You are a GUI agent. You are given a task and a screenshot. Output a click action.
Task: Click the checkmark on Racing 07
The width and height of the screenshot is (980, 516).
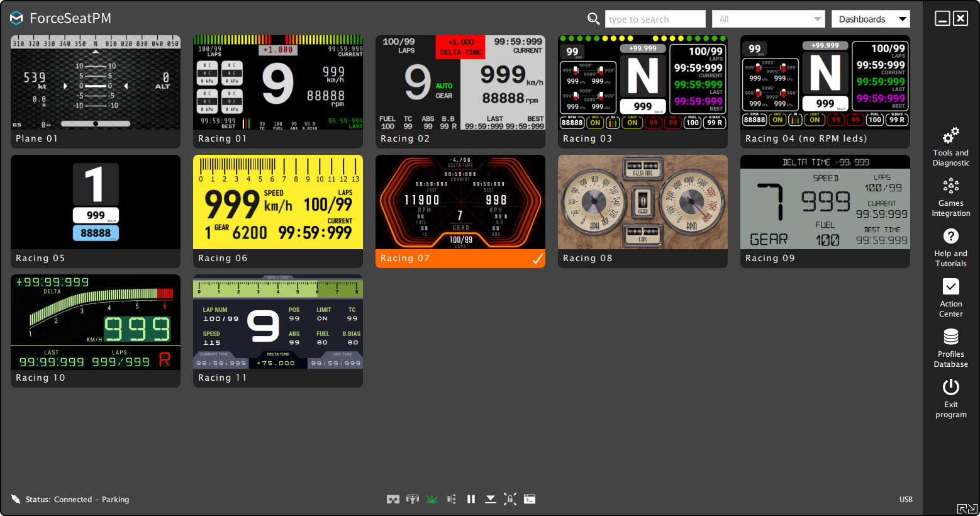click(537, 259)
